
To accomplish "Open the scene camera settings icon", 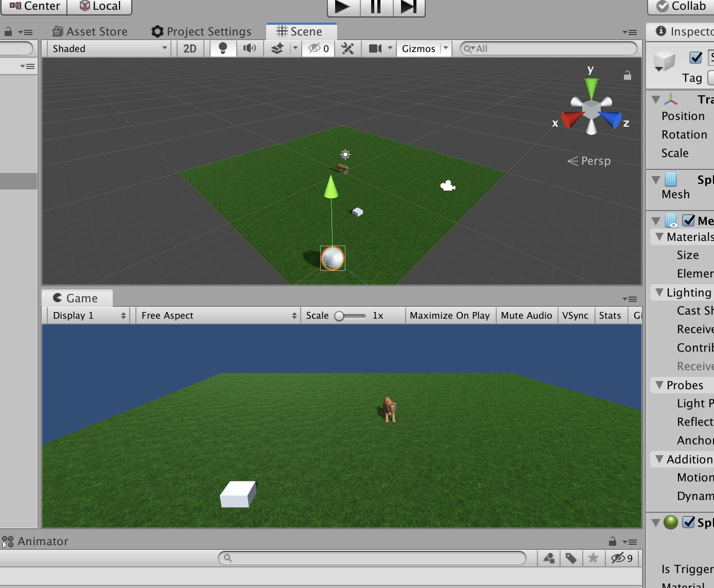I will coord(375,48).
